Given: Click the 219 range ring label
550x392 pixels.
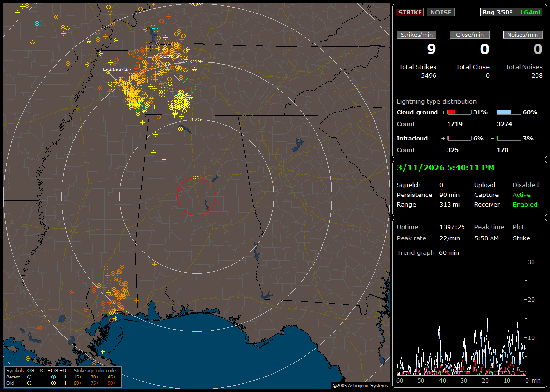Looking at the screenshot, I should pos(196,62).
